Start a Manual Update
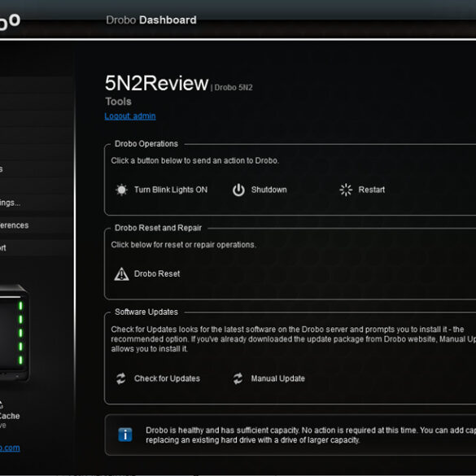Viewport: 476px width, 476px height. [x=277, y=378]
